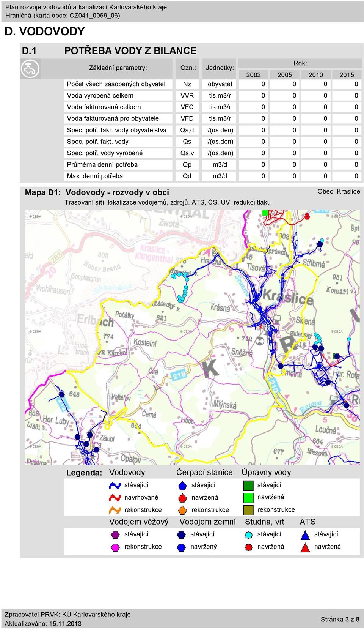Screen dimensions: 364x629
Task: Click the purple existing tower reservoir icon
Action: click(x=115, y=535)
